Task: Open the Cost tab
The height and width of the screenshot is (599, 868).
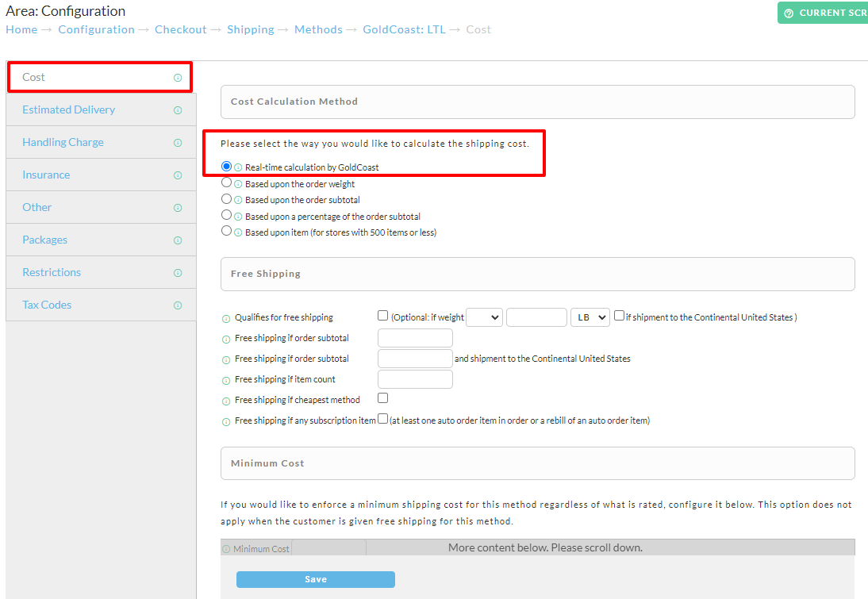Action: point(100,78)
